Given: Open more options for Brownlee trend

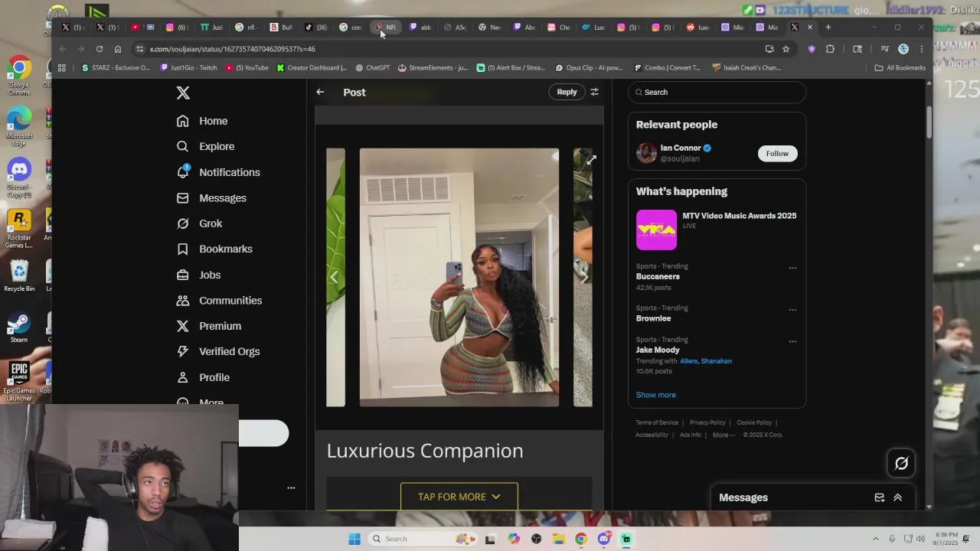Looking at the screenshot, I should click(x=792, y=310).
